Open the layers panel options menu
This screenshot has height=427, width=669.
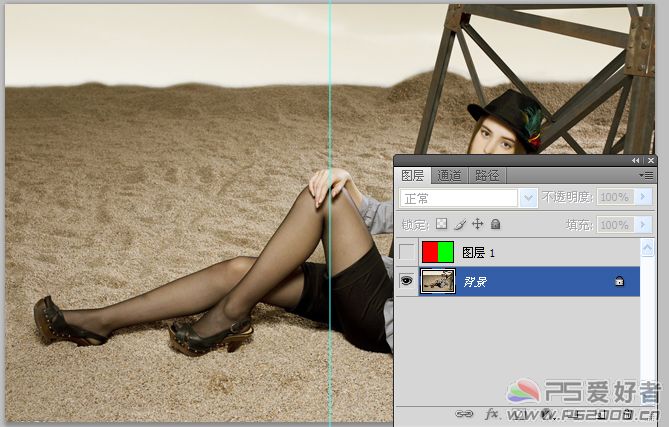pos(648,175)
